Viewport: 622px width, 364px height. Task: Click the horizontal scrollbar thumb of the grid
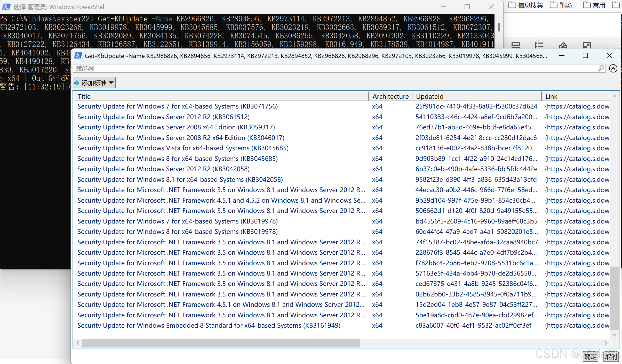pos(221,343)
